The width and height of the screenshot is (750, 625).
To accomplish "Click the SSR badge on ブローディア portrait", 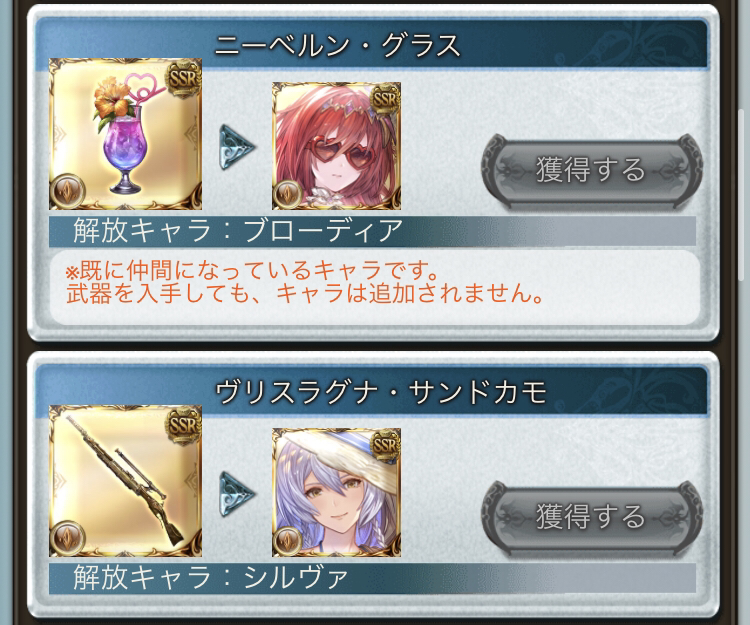I will (x=386, y=100).
